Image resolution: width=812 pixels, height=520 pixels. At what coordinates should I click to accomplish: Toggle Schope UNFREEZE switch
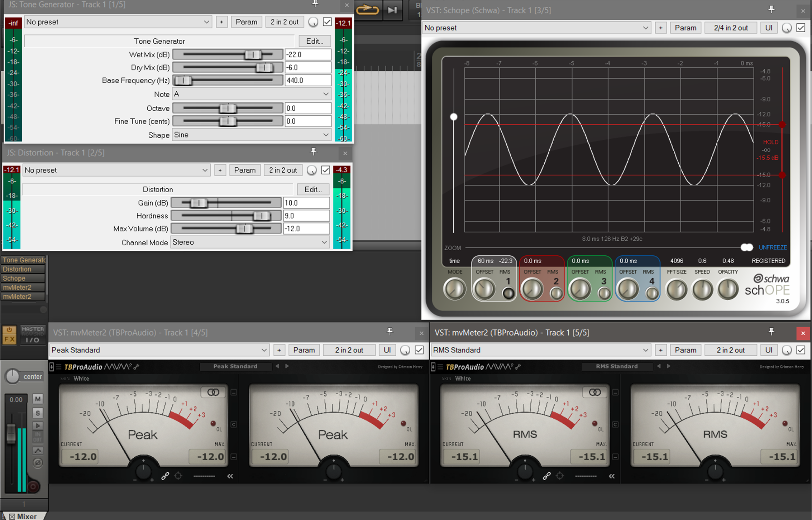coord(747,247)
